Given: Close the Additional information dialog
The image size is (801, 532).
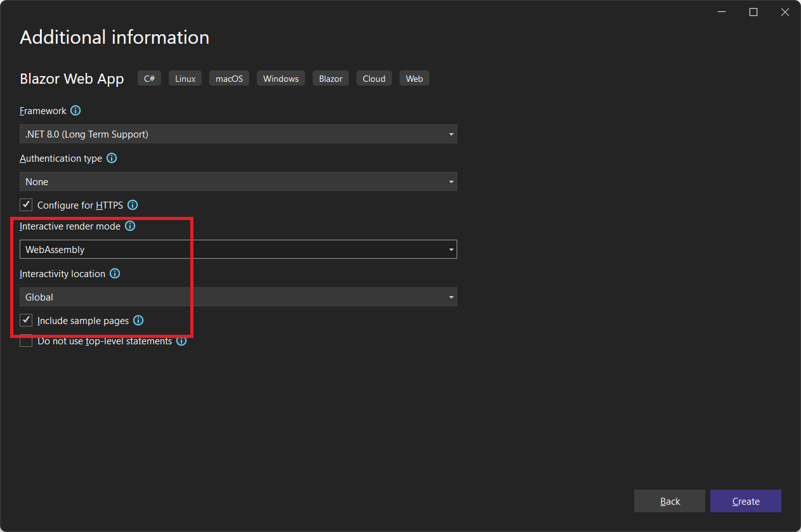Looking at the screenshot, I should click(785, 12).
